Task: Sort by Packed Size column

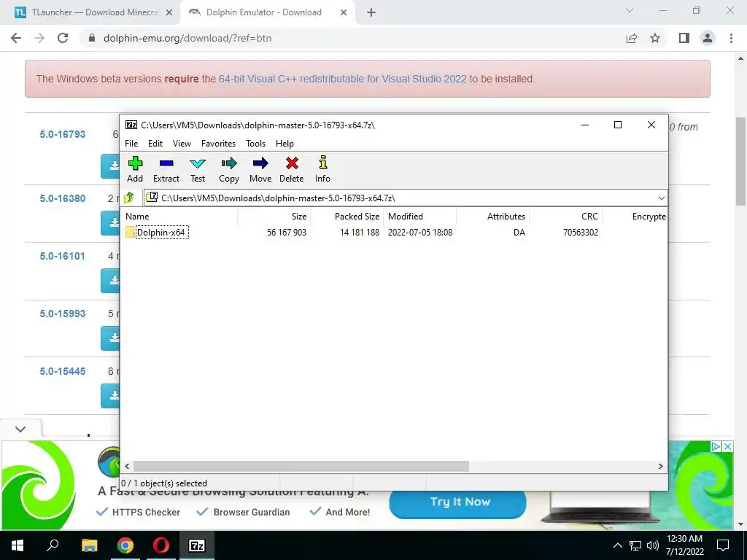Action: [x=347, y=216]
